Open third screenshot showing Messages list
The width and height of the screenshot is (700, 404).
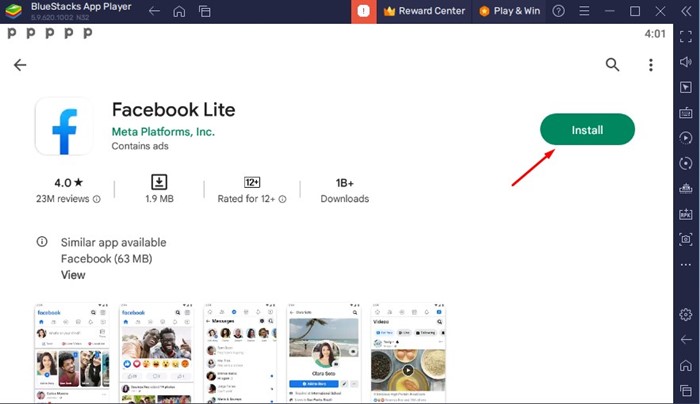point(240,352)
